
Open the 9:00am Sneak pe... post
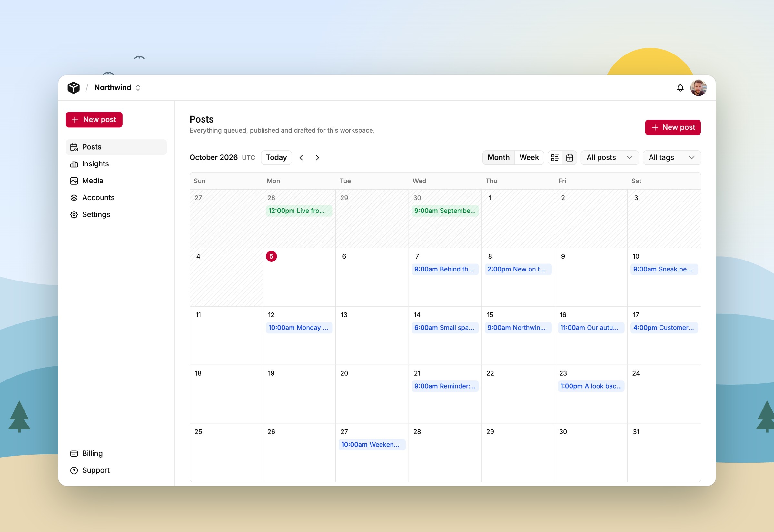pos(664,269)
